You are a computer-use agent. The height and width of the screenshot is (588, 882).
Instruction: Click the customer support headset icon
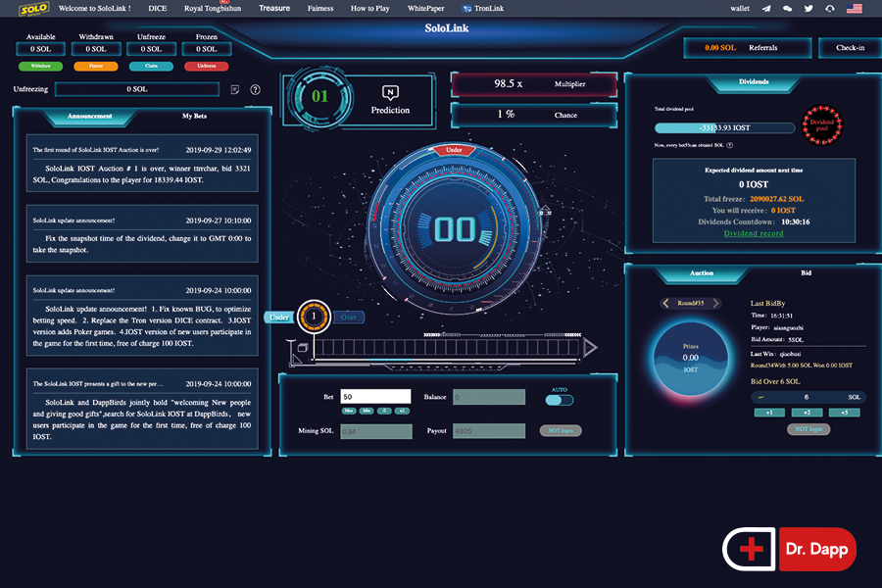pos(830,9)
